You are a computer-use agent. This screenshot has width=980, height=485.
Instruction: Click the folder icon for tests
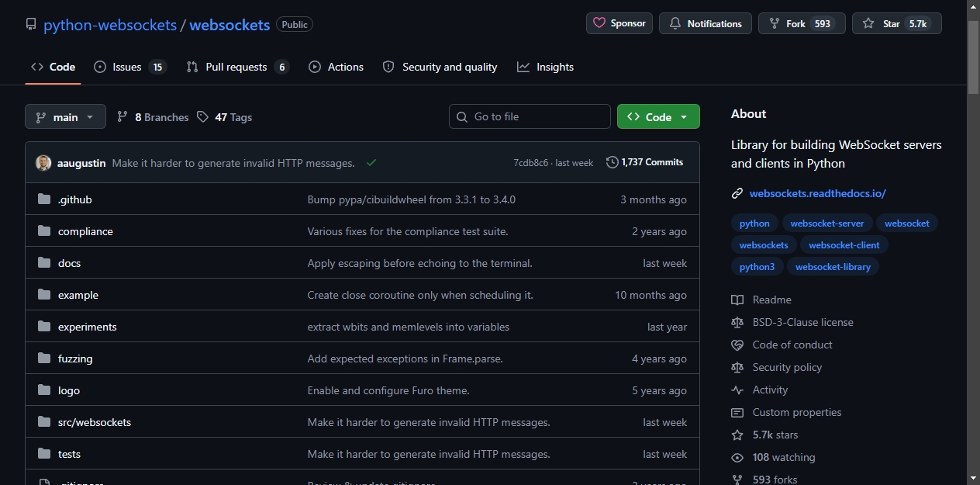point(43,454)
